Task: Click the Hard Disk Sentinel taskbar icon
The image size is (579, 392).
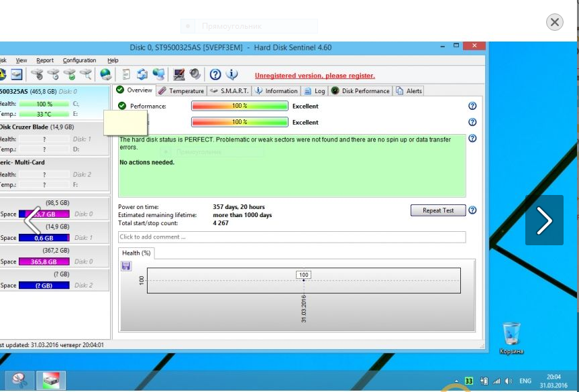Action: pos(51,380)
